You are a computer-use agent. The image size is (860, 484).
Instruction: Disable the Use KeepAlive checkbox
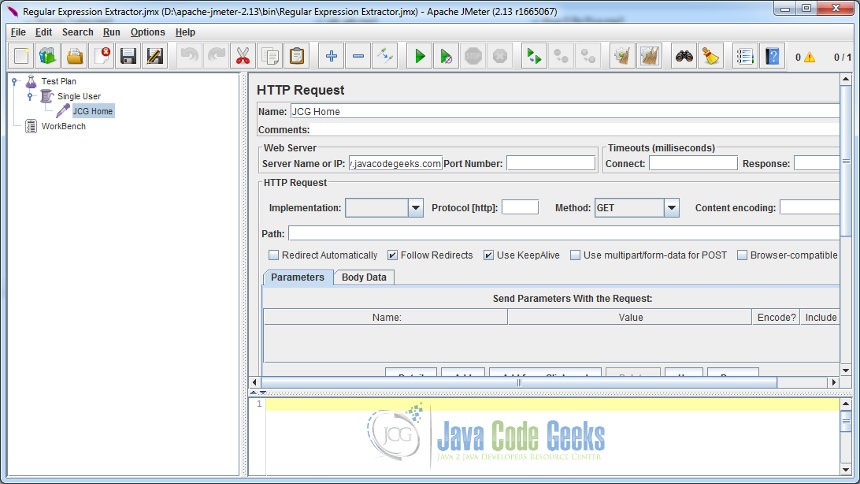[488, 255]
